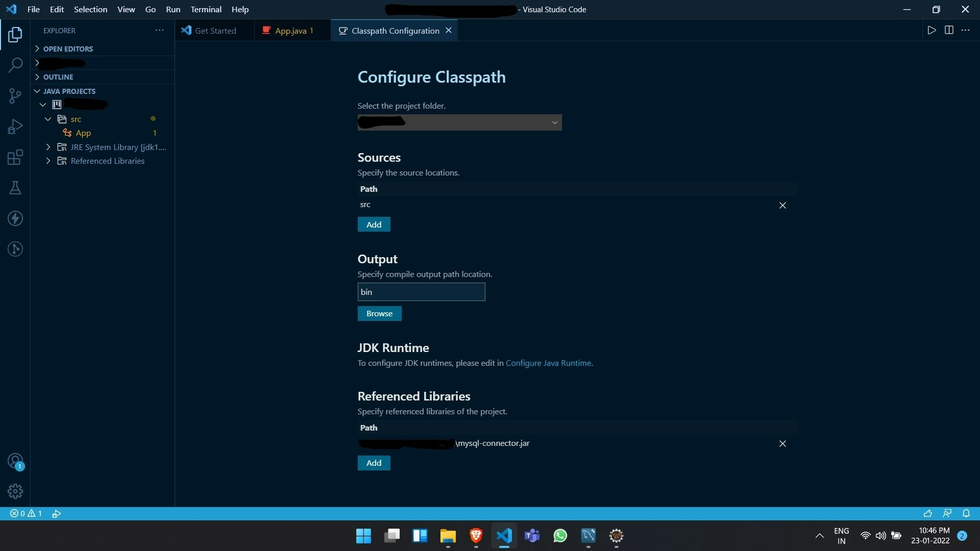Open the Testing flask view
This screenshot has width=980, height=551.
pos(15,188)
